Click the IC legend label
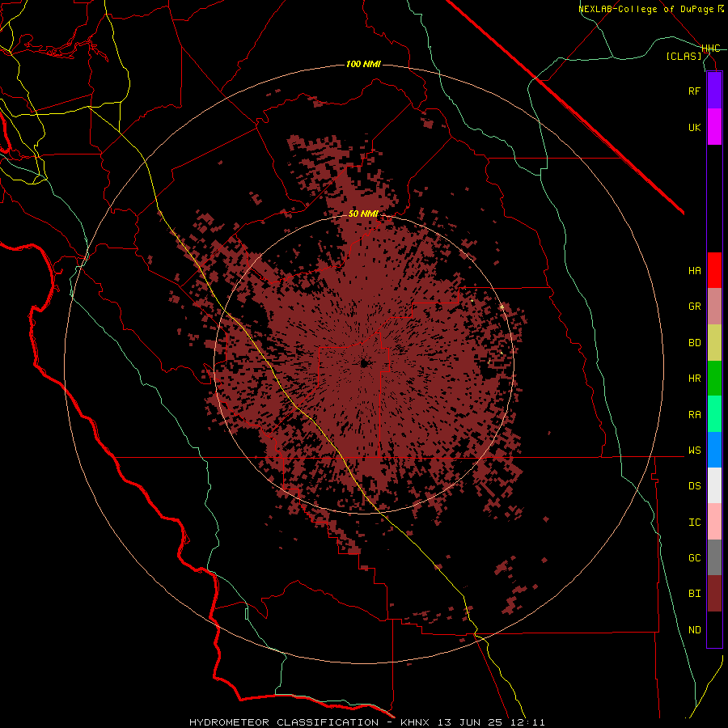 pos(695,523)
